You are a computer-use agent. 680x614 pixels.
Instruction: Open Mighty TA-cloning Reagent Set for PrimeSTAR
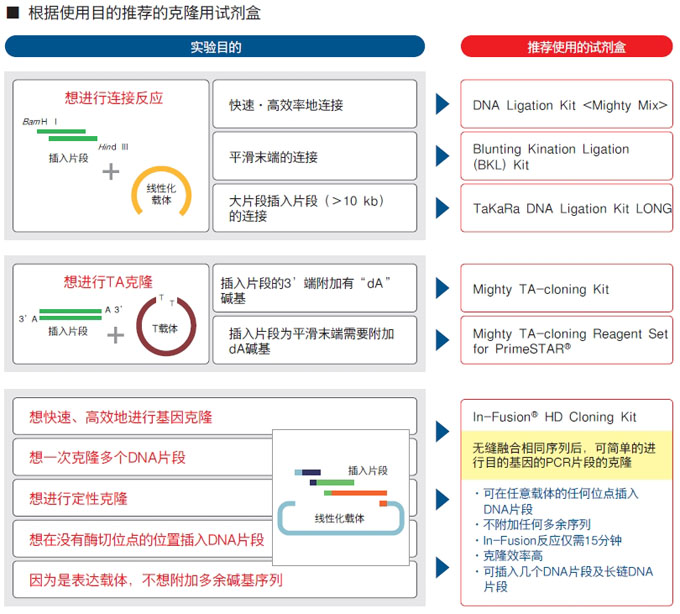point(566,341)
